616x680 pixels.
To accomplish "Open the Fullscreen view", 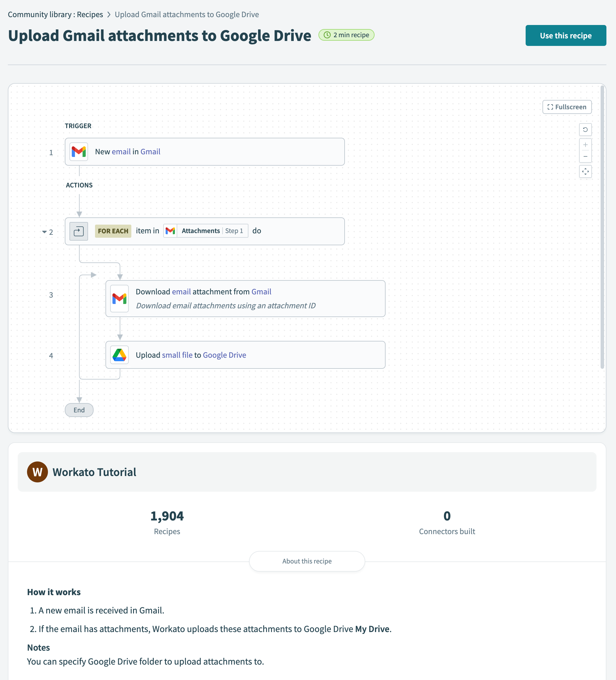I will tap(567, 107).
